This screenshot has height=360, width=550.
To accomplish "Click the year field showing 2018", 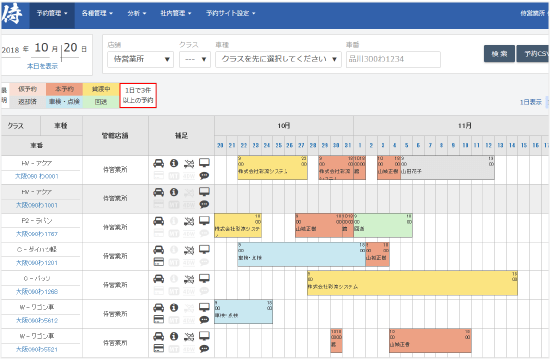I will [x=11, y=50].
